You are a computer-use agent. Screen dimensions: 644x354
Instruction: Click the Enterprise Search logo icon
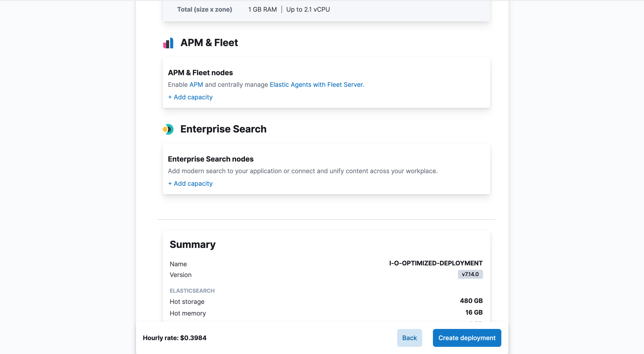169,129
